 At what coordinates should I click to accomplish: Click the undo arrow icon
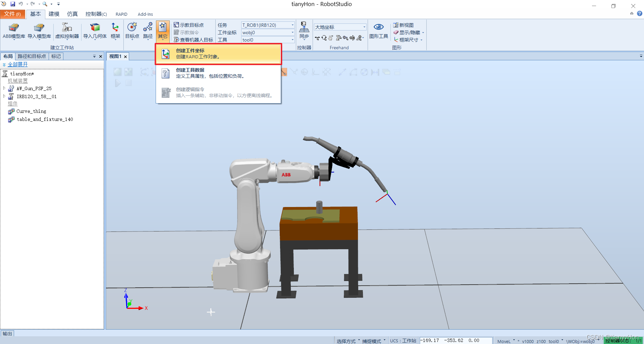pos(21,4)
